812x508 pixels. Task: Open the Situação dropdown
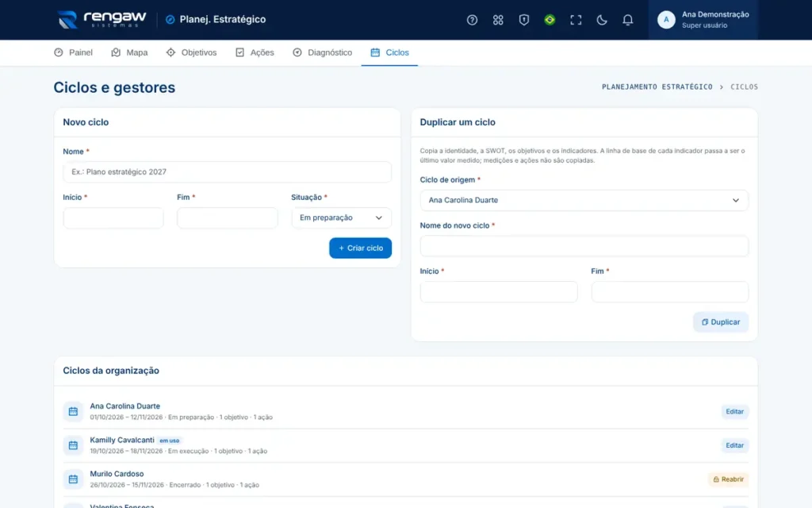[341, 217]
